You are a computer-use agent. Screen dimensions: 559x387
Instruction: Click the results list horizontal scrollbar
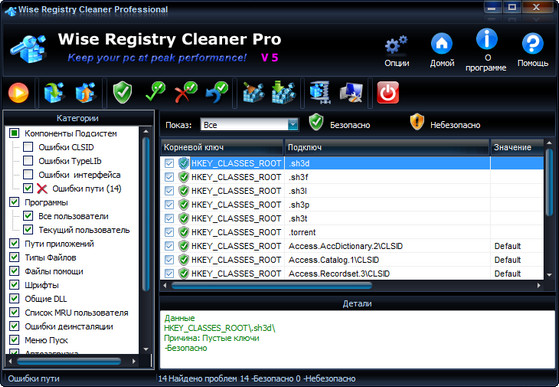coord(271,285)
